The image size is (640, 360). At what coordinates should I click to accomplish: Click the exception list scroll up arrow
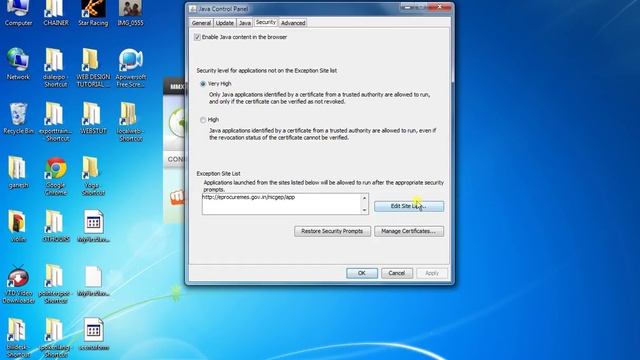[x=364, y=198]
